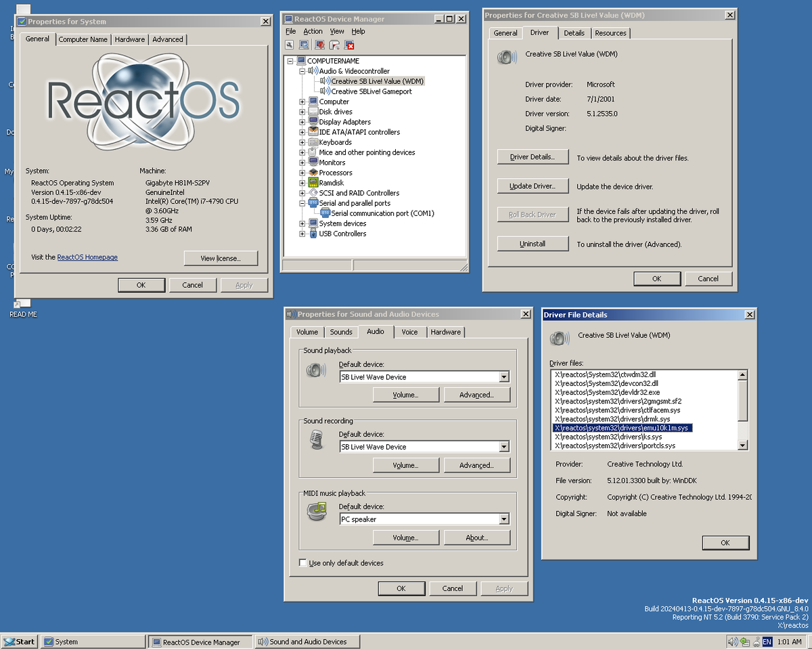
Task: Open the Action menu in Device Manager
Action: (x=313, y=31)
